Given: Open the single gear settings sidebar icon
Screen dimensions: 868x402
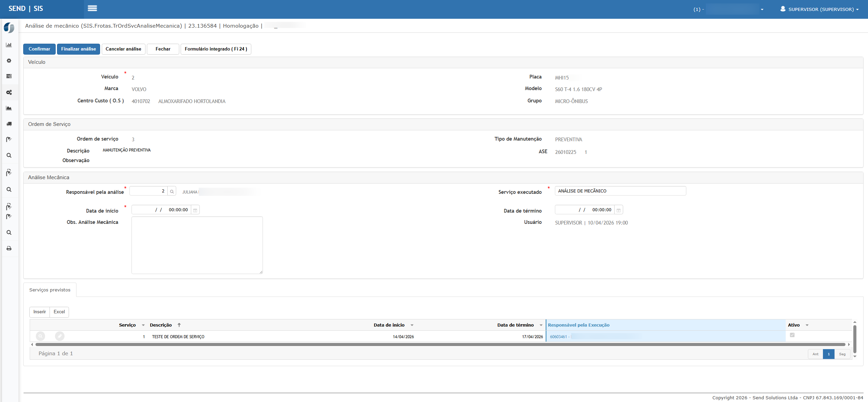Looking at the screenshot, I should pos(9,61).
